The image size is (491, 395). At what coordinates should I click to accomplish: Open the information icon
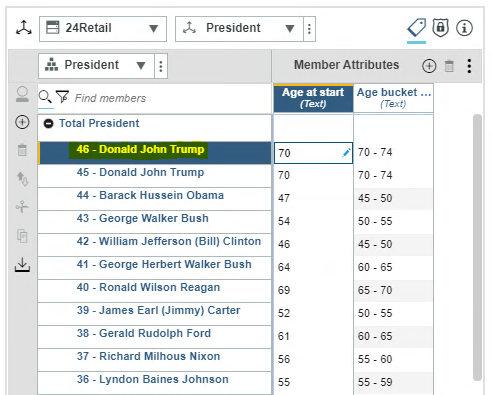point(464,28)
